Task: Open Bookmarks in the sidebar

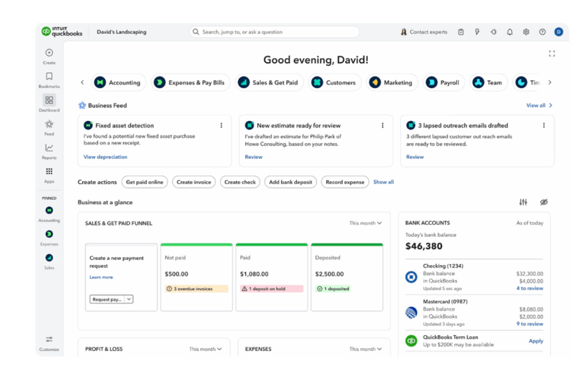Action: coord(49,80)
